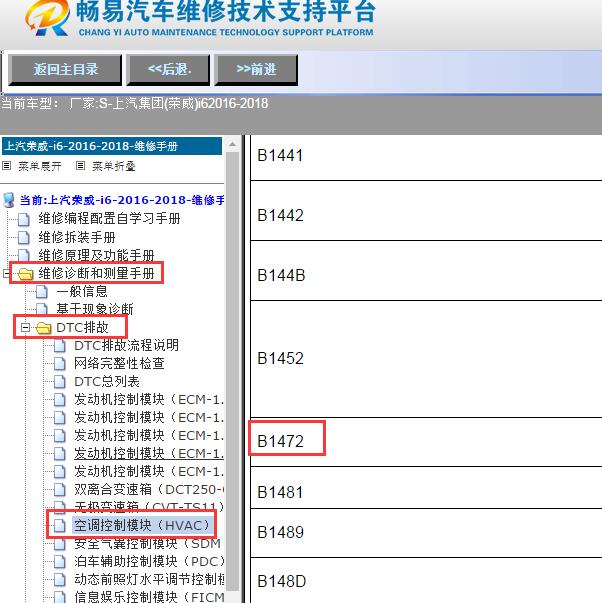Click document icon of 泊车辅助控制模块
This screenshot has width=602, height=603.
pos(60,562)
